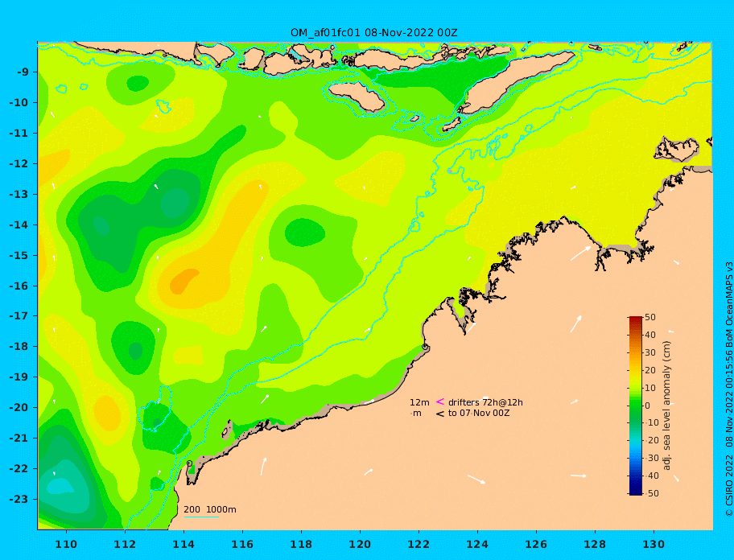This screenshot has width=734, height=560.
Task: Click the colorbar tick label '0'
Action: pos(647,406)
